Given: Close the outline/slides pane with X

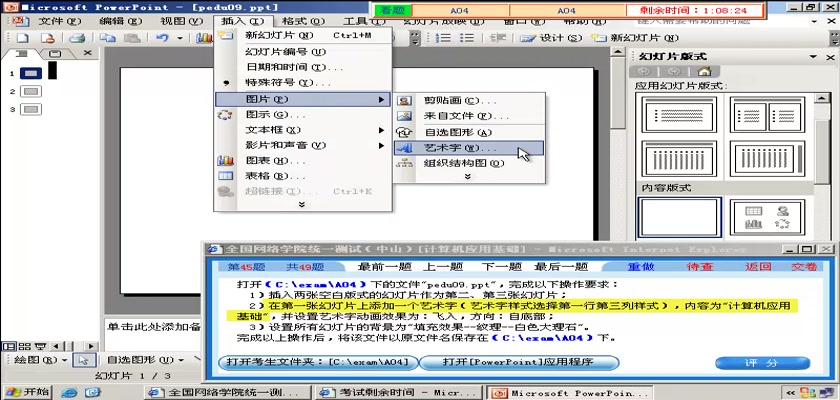Looking at the screenshot, I should click(87, 53).
